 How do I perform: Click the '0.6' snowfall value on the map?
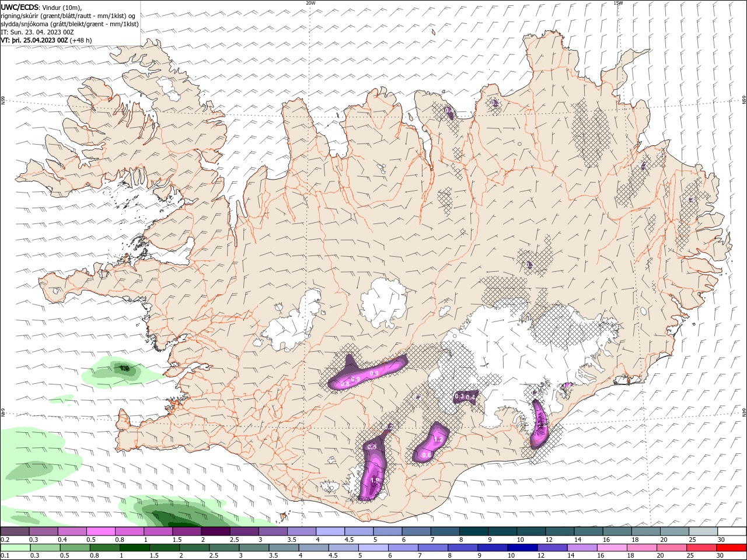pos(426,455)
